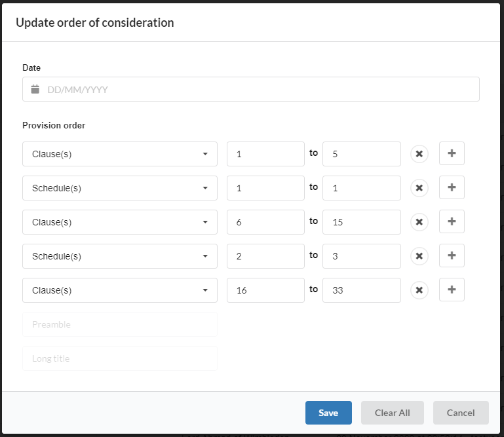Add a row after Schedule(s) 1 to 1
This screenshot has width=504, height=437.
(x=452, y=187)
